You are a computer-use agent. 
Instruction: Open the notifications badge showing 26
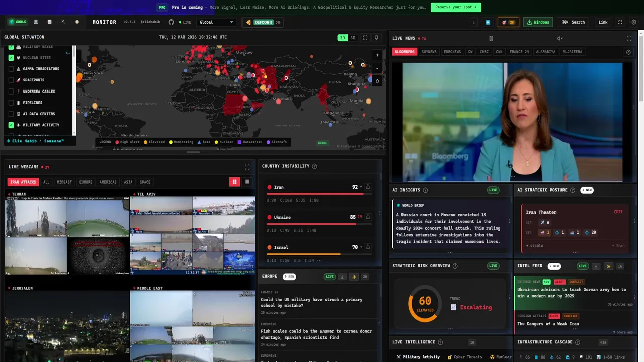[508, 22]
